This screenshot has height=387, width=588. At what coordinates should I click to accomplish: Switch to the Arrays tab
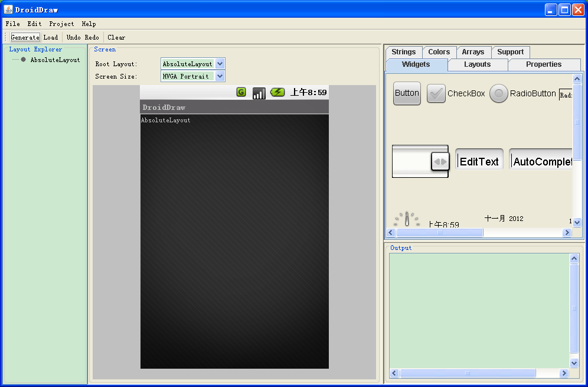point(473,52)
